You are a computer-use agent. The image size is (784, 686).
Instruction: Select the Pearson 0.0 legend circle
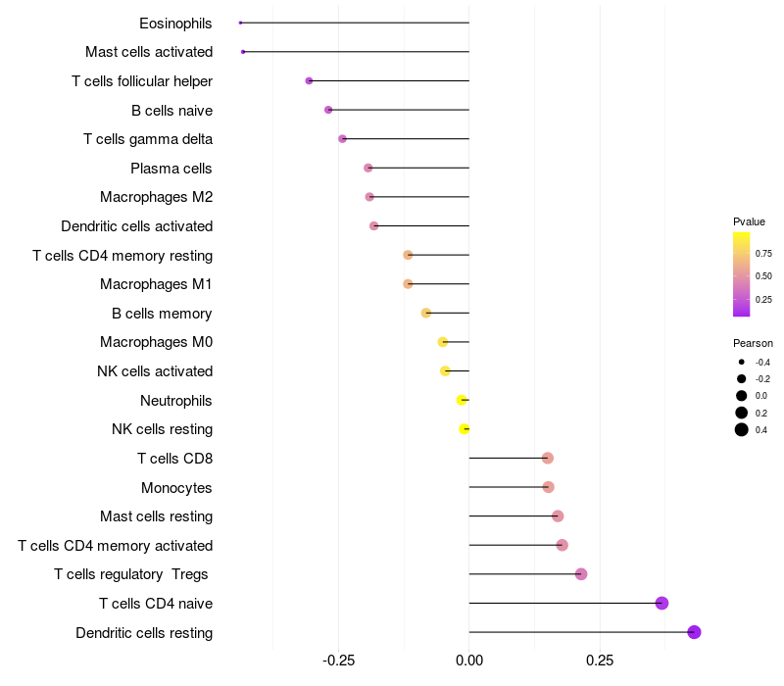tap(742, 396)
